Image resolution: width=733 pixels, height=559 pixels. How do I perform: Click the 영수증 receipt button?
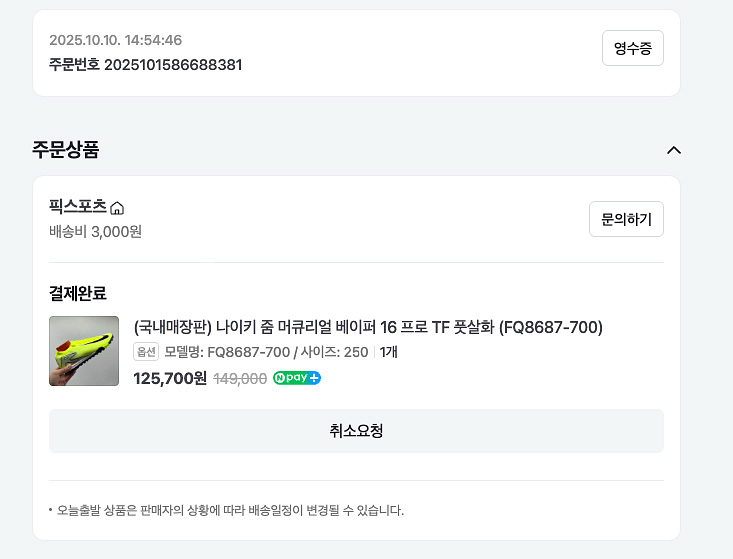tap(632, 48)
